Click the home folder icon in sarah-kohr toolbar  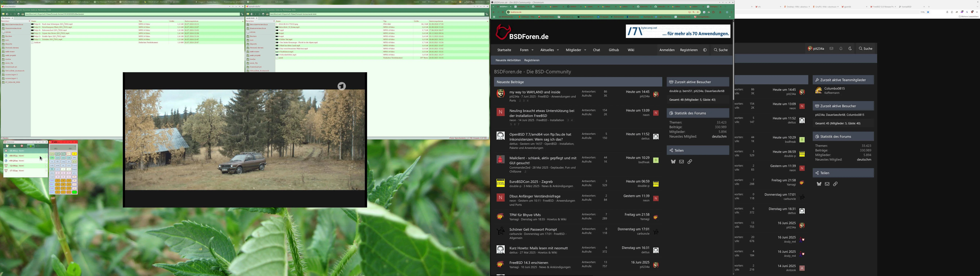pyautogui.click(x=268, y=14)
